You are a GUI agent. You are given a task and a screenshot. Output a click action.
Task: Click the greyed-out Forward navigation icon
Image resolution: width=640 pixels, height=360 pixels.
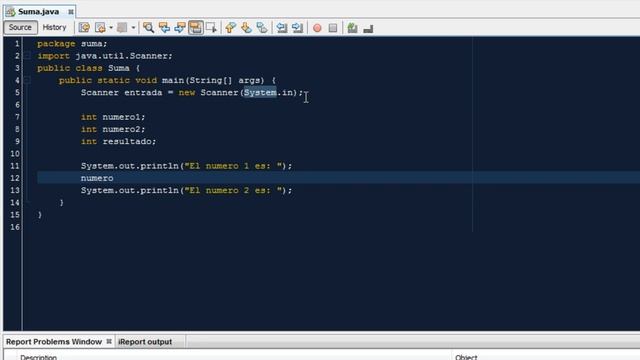122,28
